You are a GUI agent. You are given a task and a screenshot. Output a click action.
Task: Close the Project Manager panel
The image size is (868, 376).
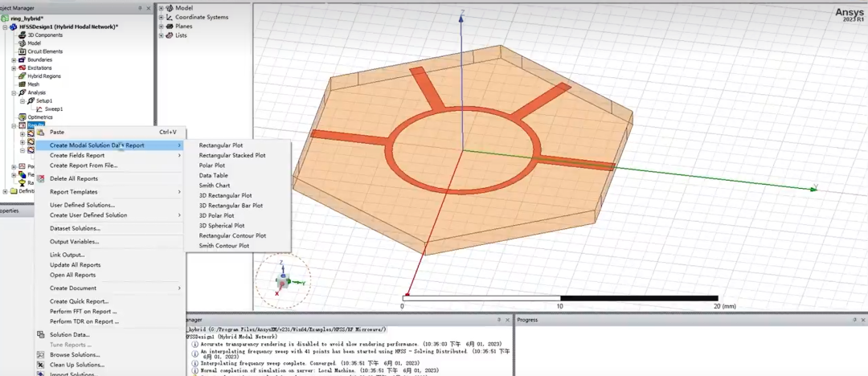tap(149, 7)
